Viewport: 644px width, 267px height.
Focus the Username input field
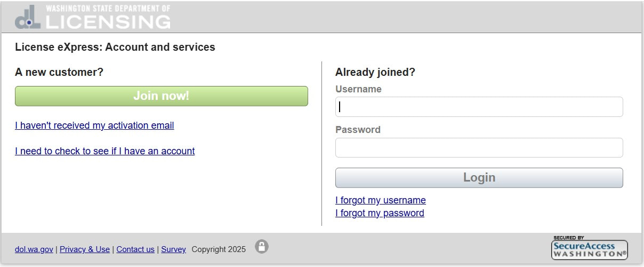coord(479,107)
